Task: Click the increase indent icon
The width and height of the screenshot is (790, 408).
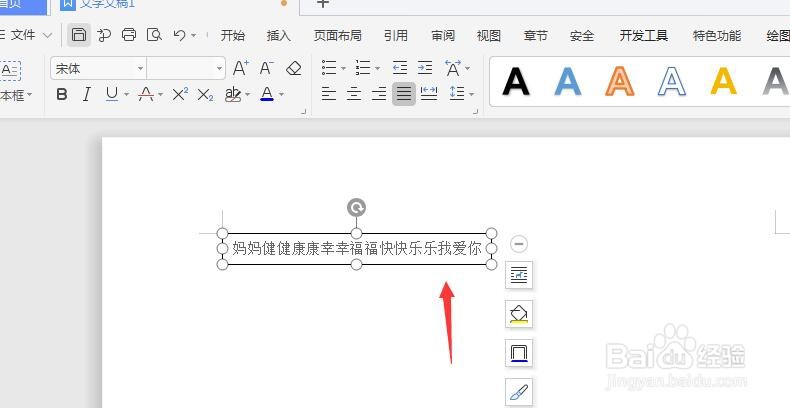Action: (x=425, y=67)
